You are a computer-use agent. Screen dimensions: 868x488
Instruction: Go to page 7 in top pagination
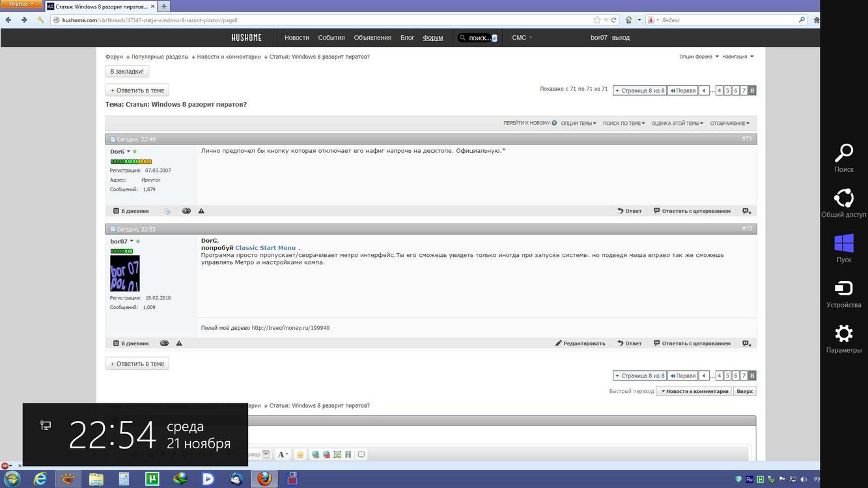click(744, 90)
